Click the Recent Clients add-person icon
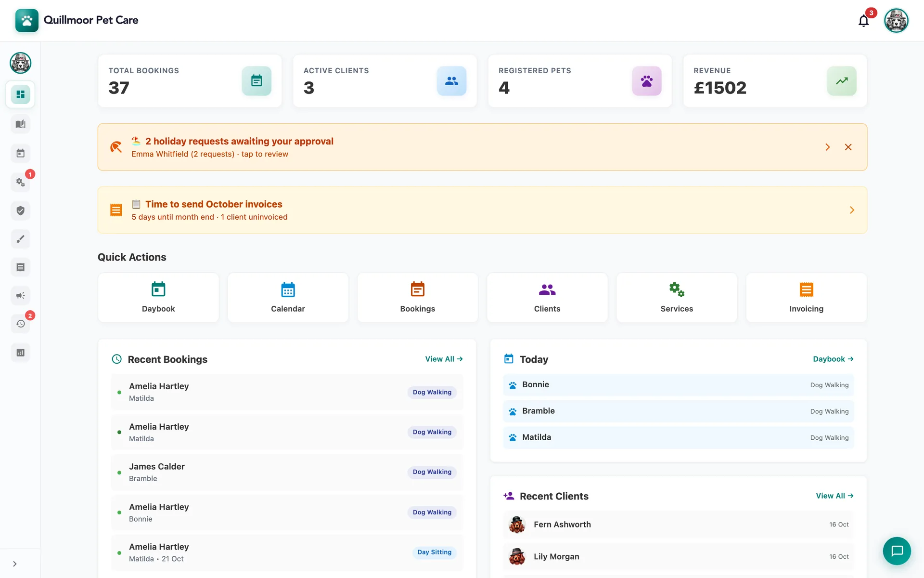The image size is (924, 578). click(509, 496)
